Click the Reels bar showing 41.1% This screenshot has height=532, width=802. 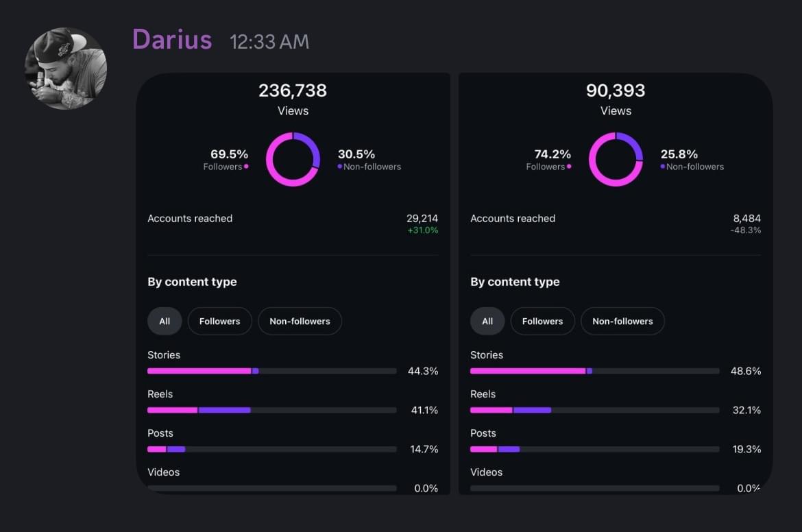pyautogui.click(x=271, y=410)
